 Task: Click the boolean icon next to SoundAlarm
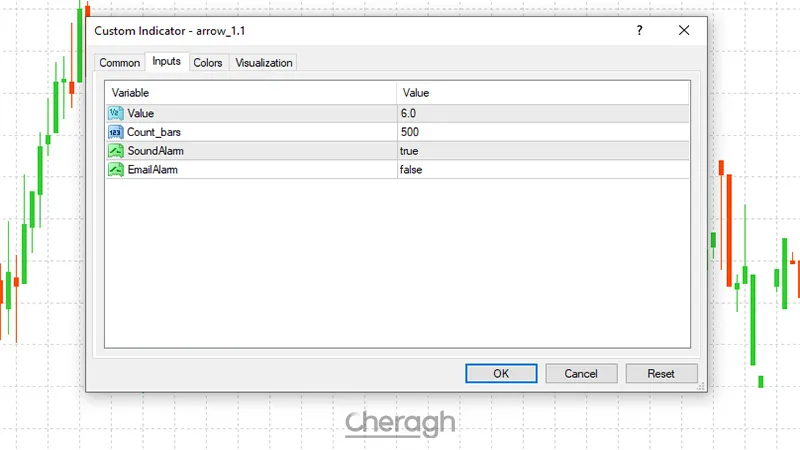[116, 151]
